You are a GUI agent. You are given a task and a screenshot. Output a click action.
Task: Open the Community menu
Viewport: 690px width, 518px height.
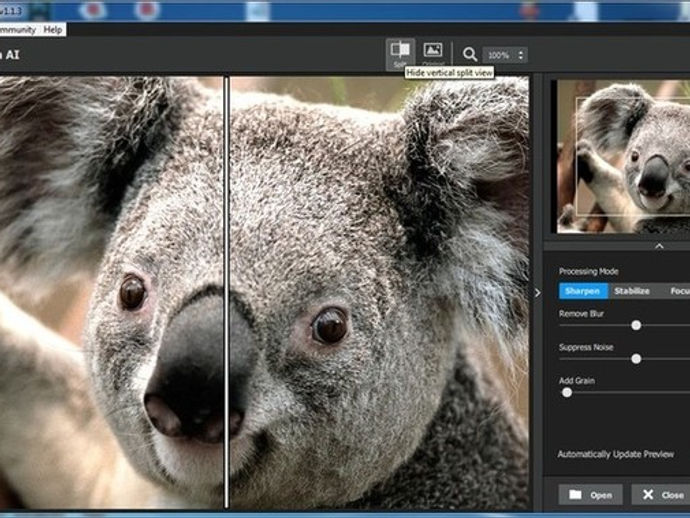[x=17, y=30]
